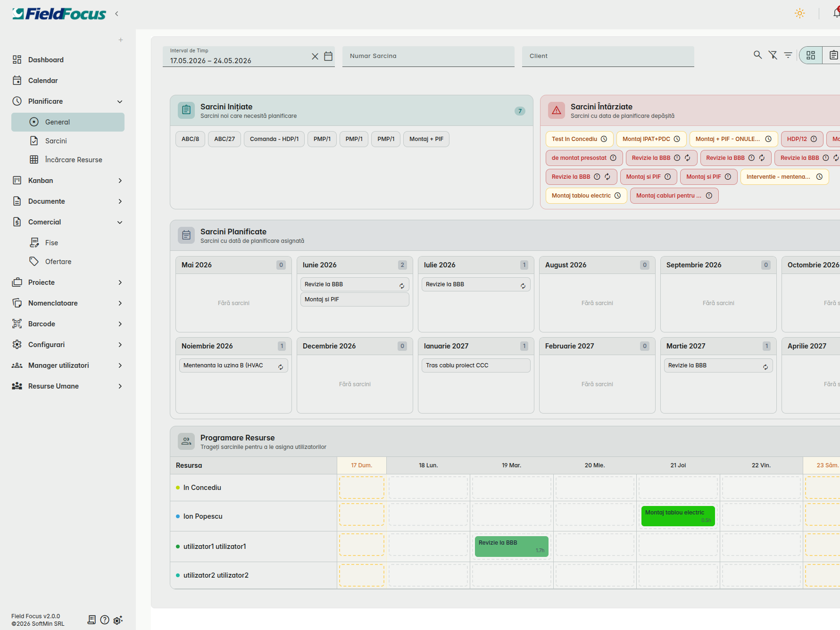Clear filters with the crossed funnel icon
840x630 pixels.
(773, 55)
